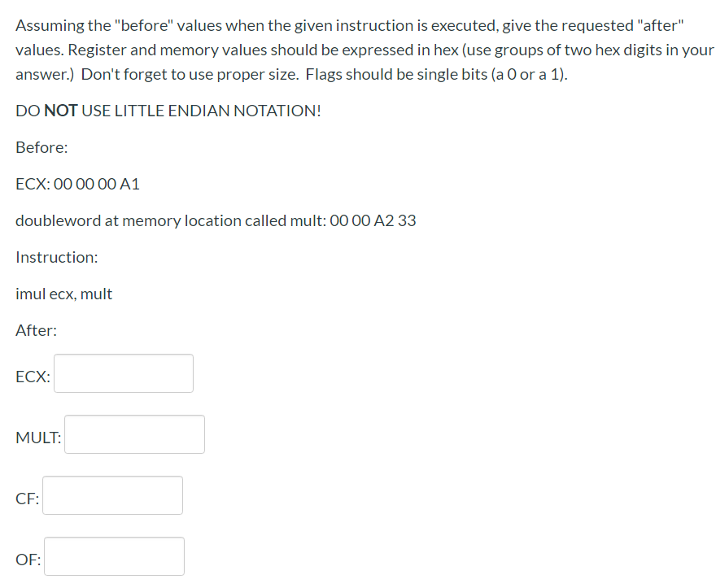Screen dimensions: 716x588
Task: Click the CF flag input field
Action: [x=112, y=494]
